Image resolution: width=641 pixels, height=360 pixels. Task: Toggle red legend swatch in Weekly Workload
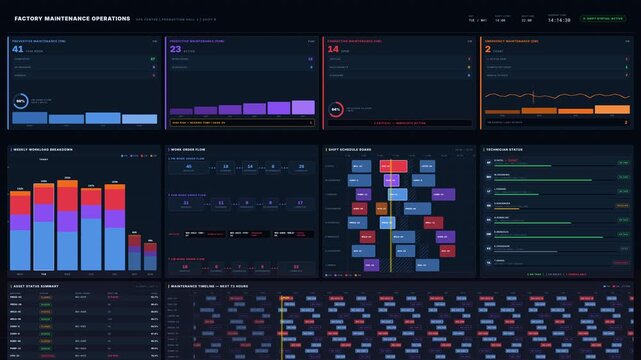click(x=142, y=156)
